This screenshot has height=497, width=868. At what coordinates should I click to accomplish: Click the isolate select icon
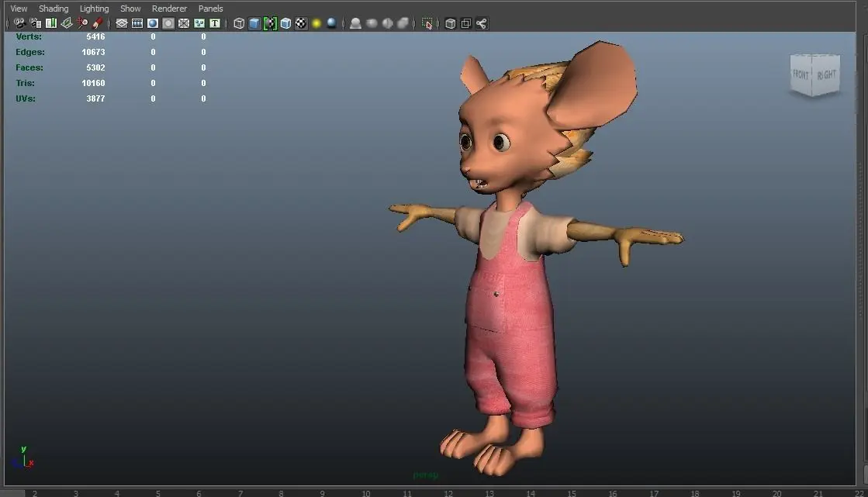(427, 23)
